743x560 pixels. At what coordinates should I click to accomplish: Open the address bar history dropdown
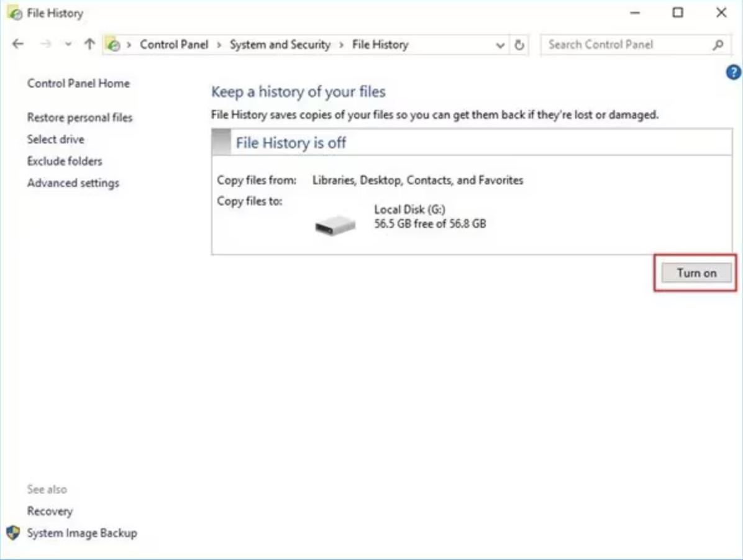[501, 44]
